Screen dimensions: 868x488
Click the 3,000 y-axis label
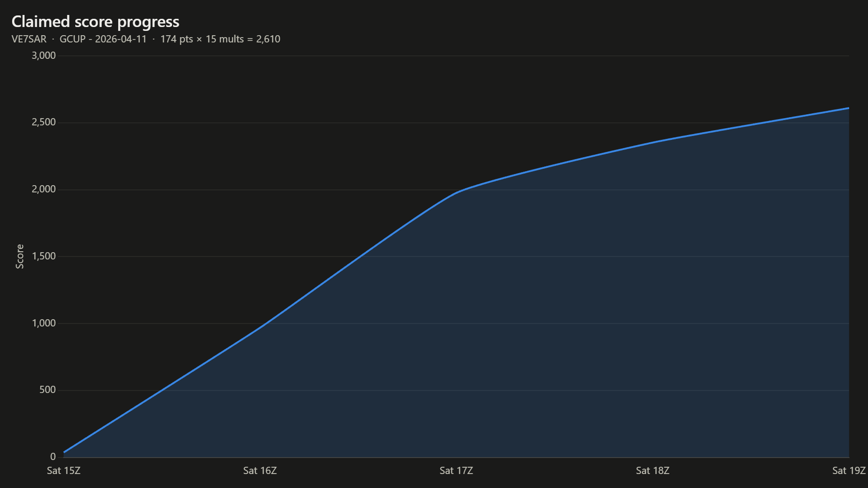44,55
